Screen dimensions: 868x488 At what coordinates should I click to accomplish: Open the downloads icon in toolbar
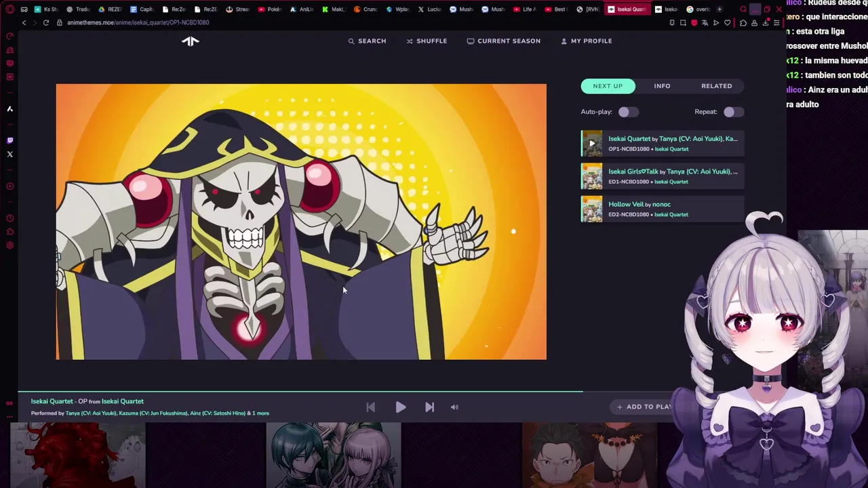(766, 22)
